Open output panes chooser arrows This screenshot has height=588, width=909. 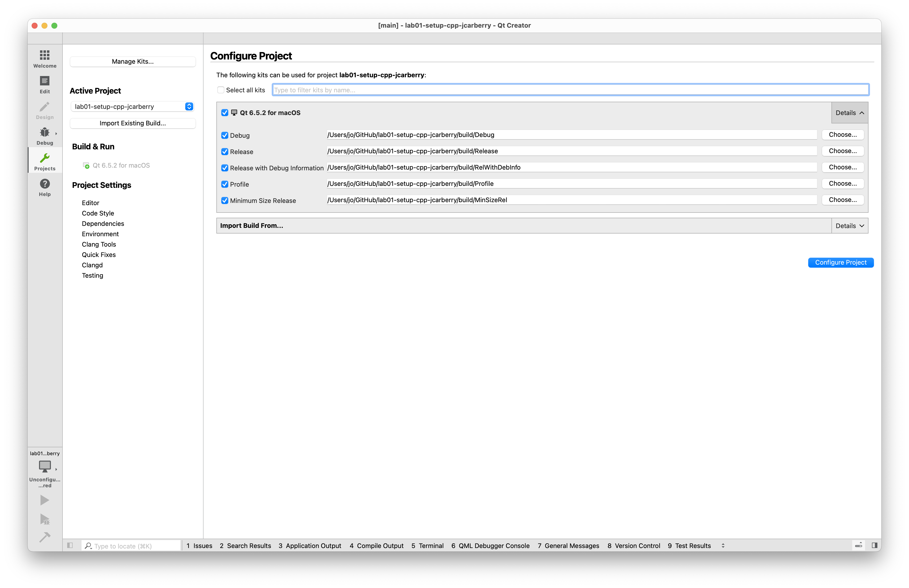[x=723, y=546]
